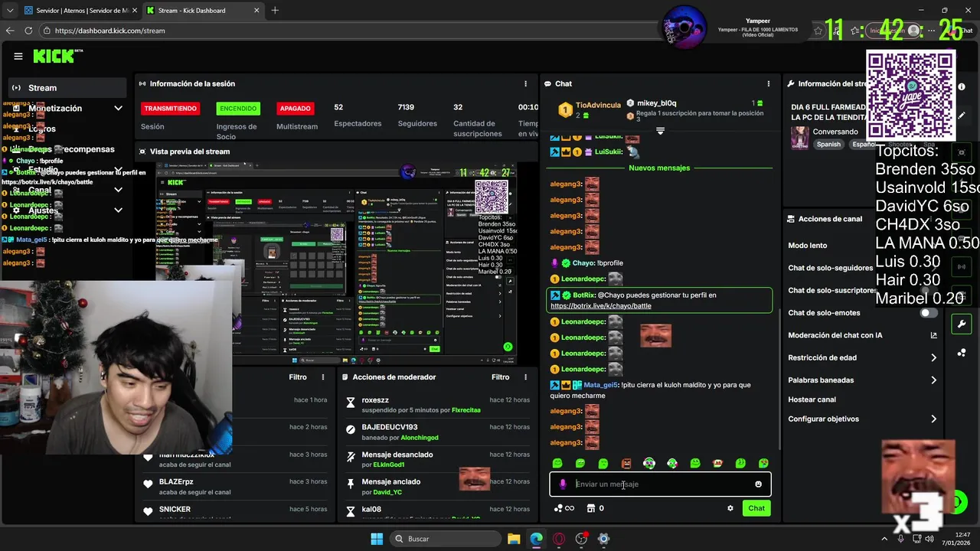Expand the Estudio sidebar chevron
980x551 pixels.
(x=118, y=170)
